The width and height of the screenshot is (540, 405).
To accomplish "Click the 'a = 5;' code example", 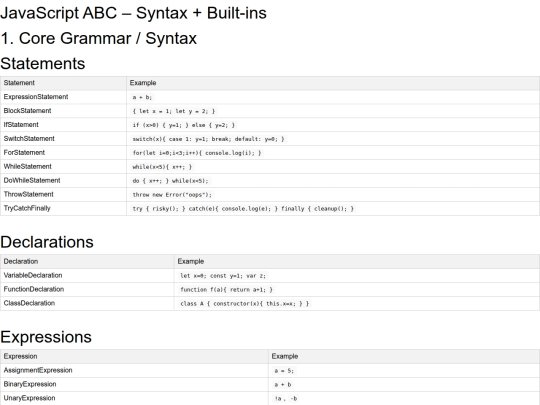I will point(284,371).
